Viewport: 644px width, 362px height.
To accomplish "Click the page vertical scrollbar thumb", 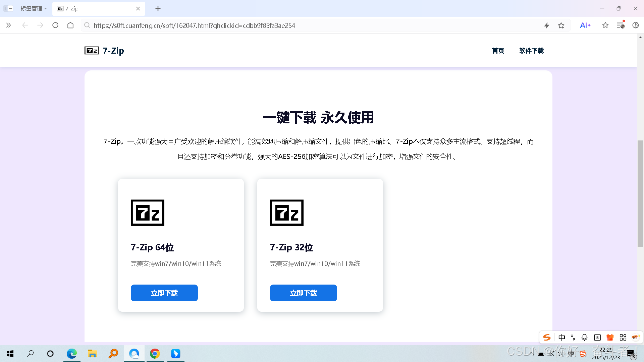I will (x=640, y=193).
